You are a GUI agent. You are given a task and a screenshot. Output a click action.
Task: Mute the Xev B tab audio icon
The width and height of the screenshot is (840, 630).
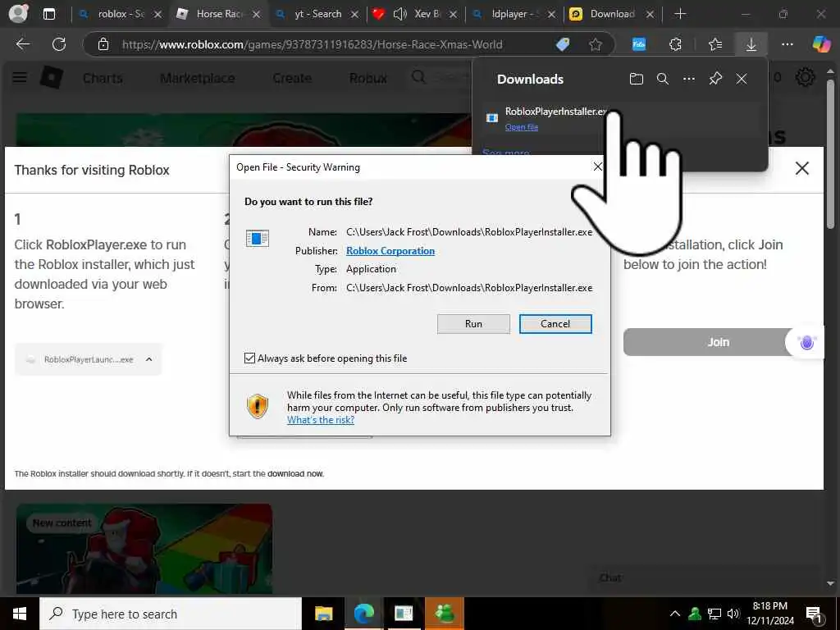pos(399,14)
